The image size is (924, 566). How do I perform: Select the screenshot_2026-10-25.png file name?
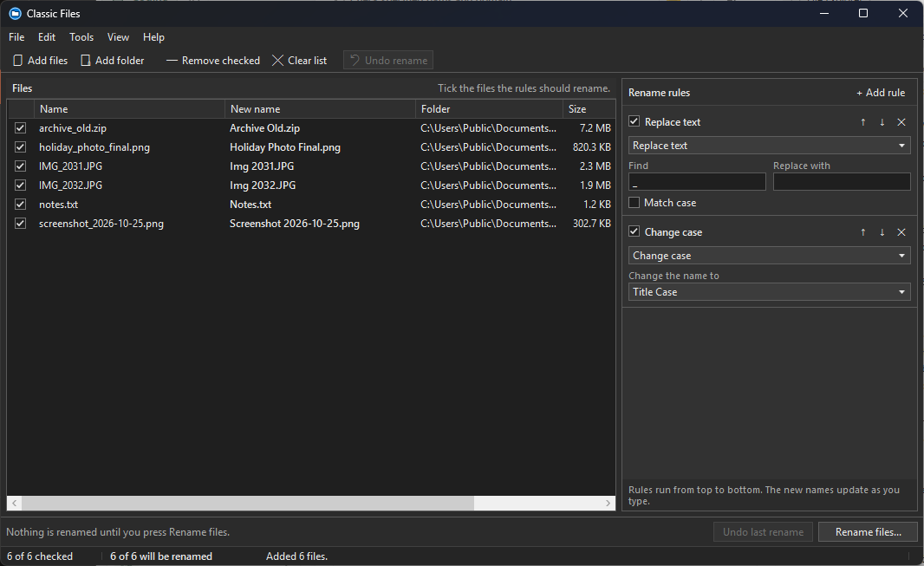101,224
